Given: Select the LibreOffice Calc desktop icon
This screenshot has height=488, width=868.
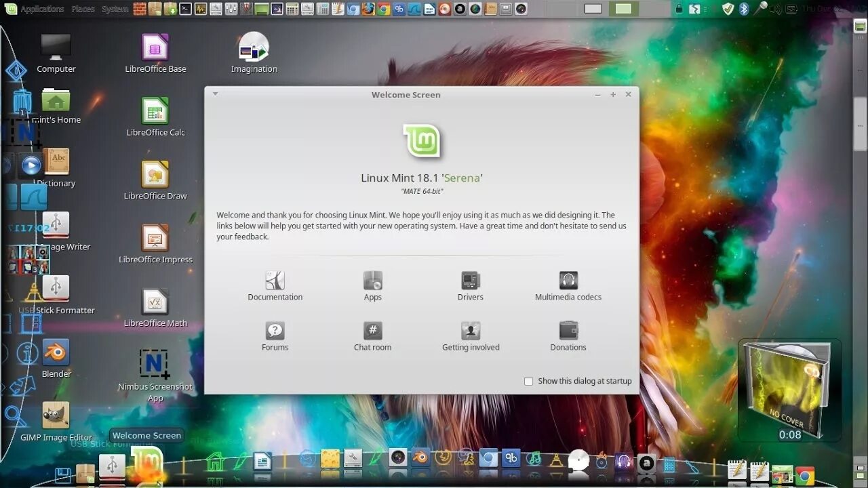Looking at the screenshot, I should click(x=155, y=117).
